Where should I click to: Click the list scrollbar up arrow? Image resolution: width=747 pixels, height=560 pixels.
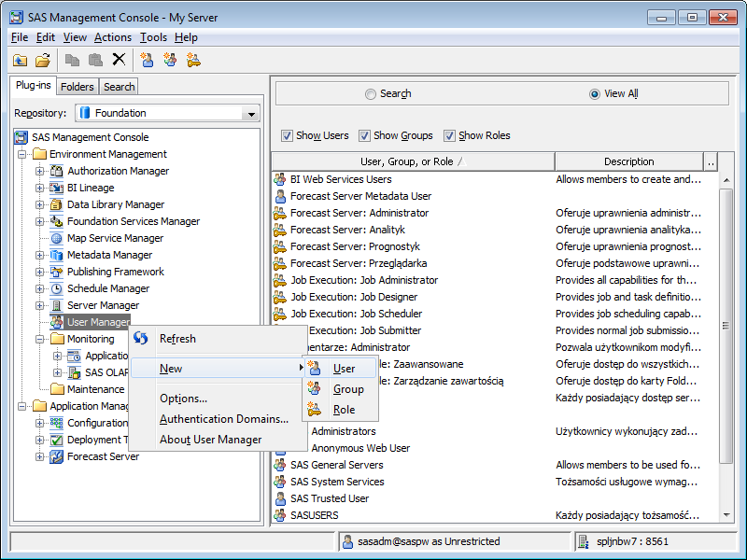726,180
